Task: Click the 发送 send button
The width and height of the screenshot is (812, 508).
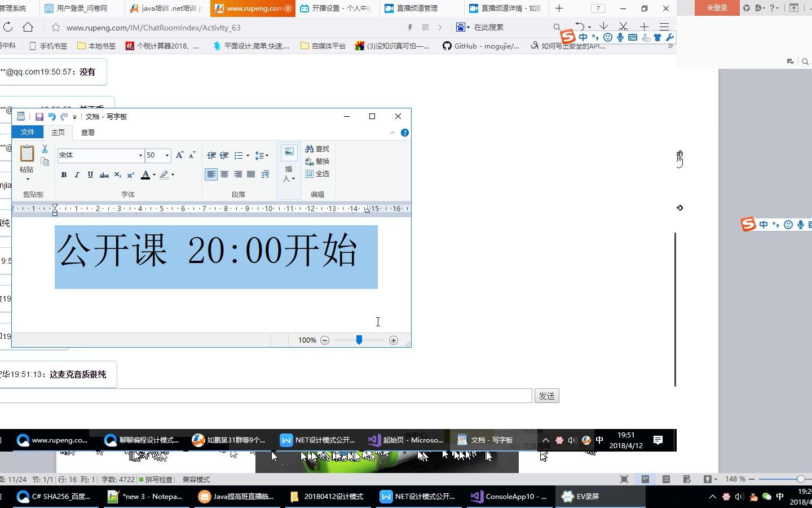Action: [x=546, y=396]
